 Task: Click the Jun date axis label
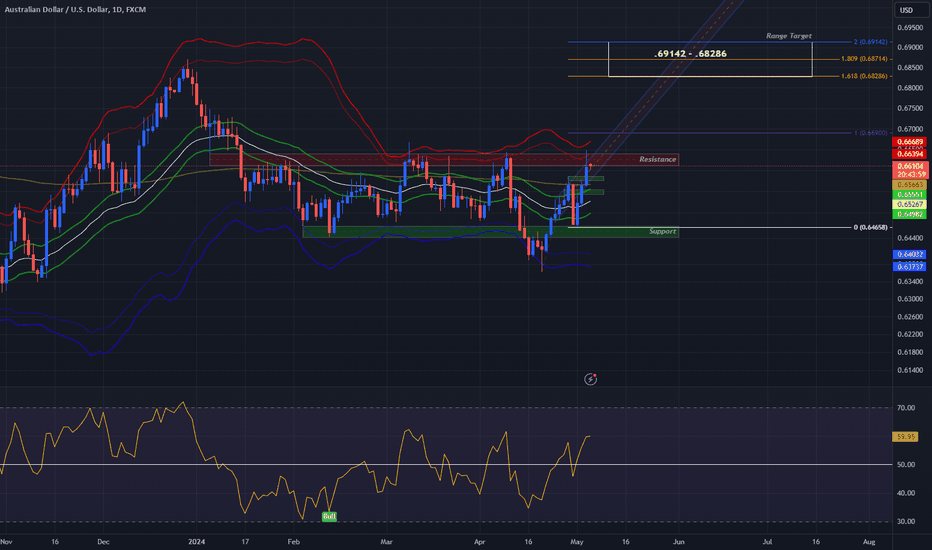click(x=679, y=542)
